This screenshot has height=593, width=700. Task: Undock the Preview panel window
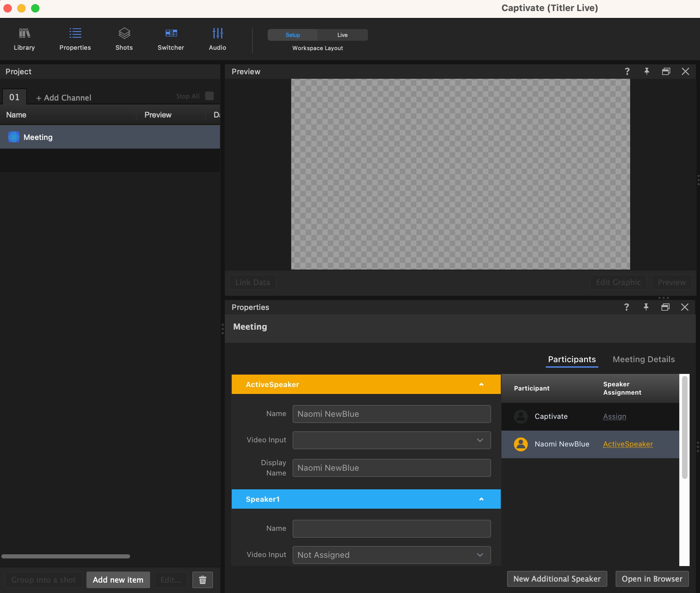[666, 72]
